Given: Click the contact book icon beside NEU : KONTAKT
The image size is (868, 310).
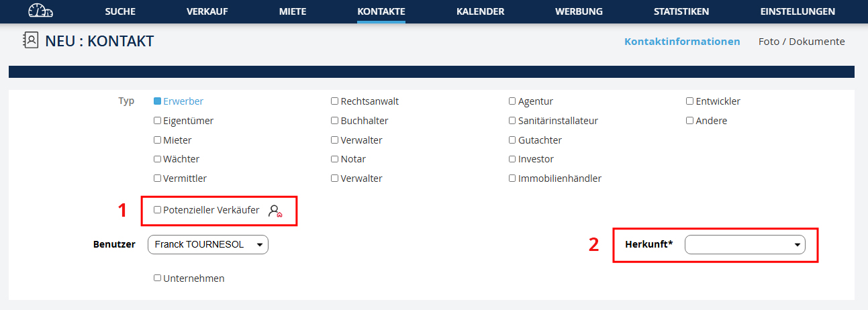Looking at the screenshot, I should click(31, 41).
